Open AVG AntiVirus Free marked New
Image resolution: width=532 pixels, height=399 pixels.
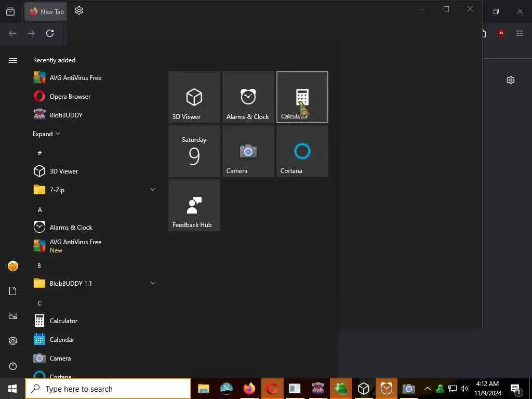(95, 246)
